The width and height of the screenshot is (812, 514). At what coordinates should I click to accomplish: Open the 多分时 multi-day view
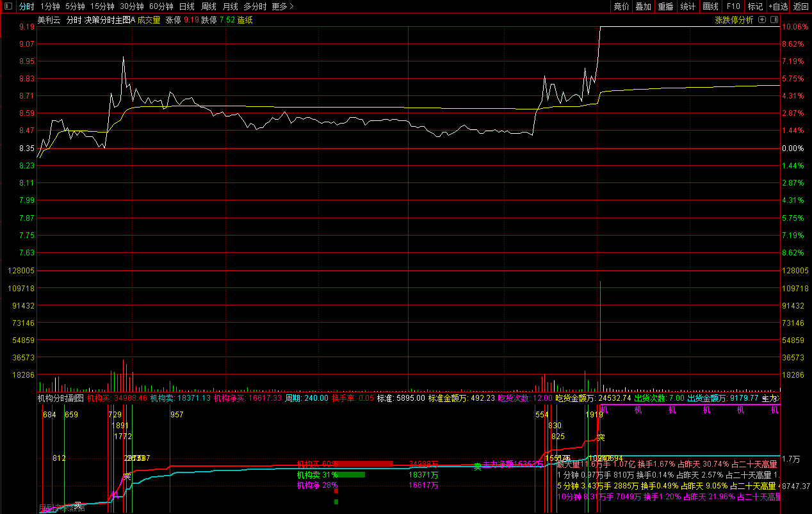(255, 6)
